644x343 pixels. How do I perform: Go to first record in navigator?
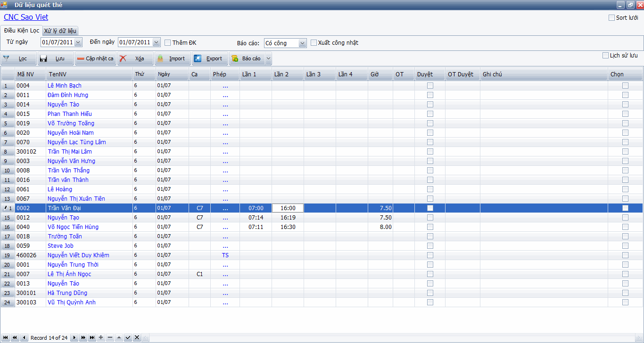[x=6, y=338]
